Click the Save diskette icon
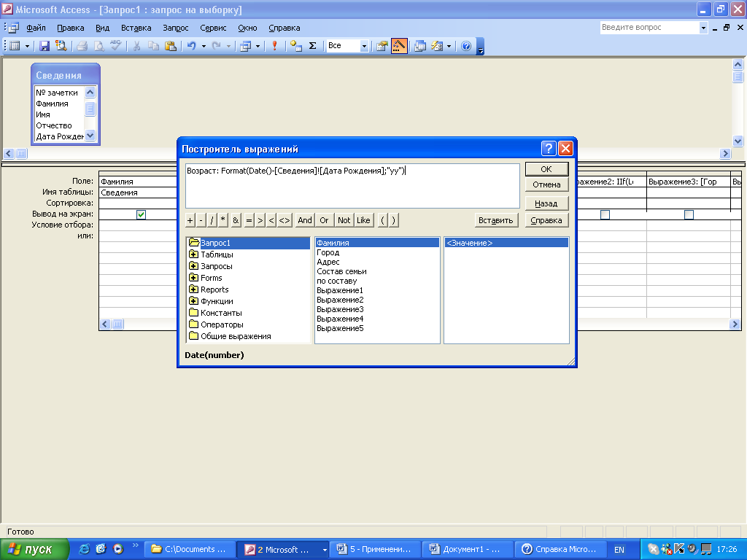 44,46
